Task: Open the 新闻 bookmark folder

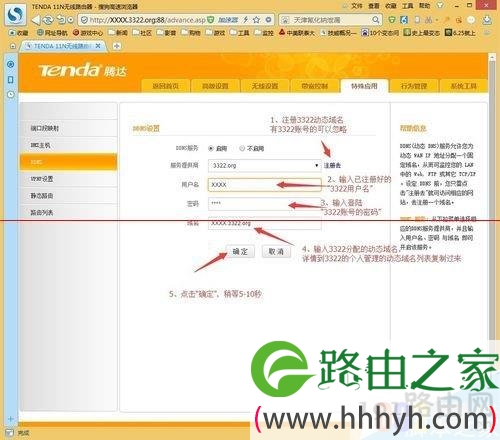Action: tap(118, 33)
